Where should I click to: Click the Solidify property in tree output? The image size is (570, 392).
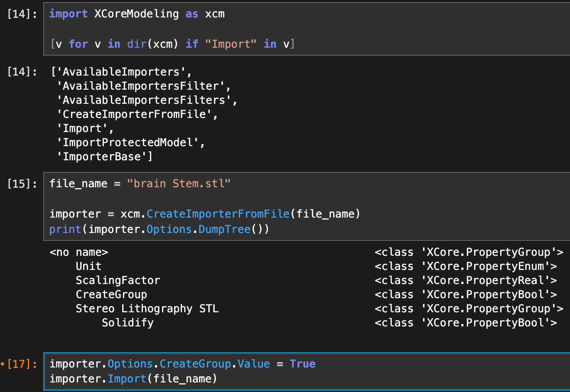[x=128, y=323]
